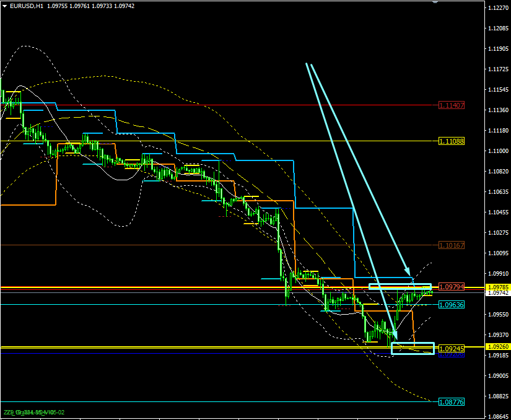Screen dimensions: 511x420
Task: Select the yellow 1.09785 tag on price axis
Action: 498,287
